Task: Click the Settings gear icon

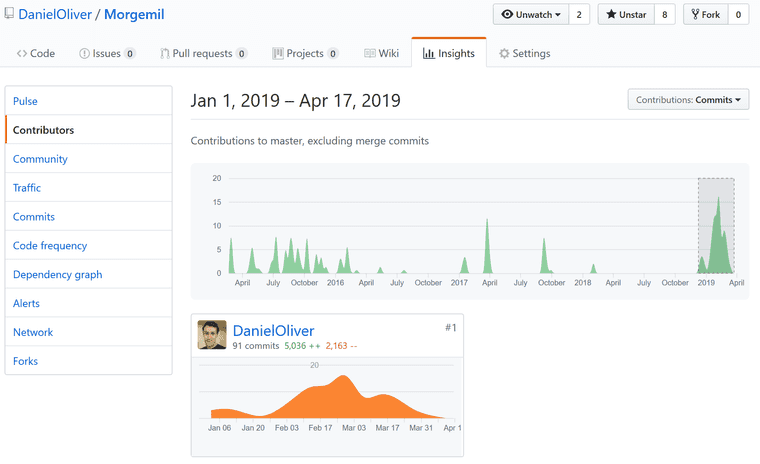Action: click(504, 54)
